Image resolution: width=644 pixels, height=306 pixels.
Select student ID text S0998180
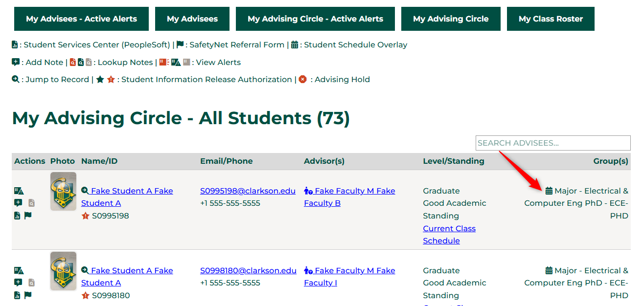111,295
